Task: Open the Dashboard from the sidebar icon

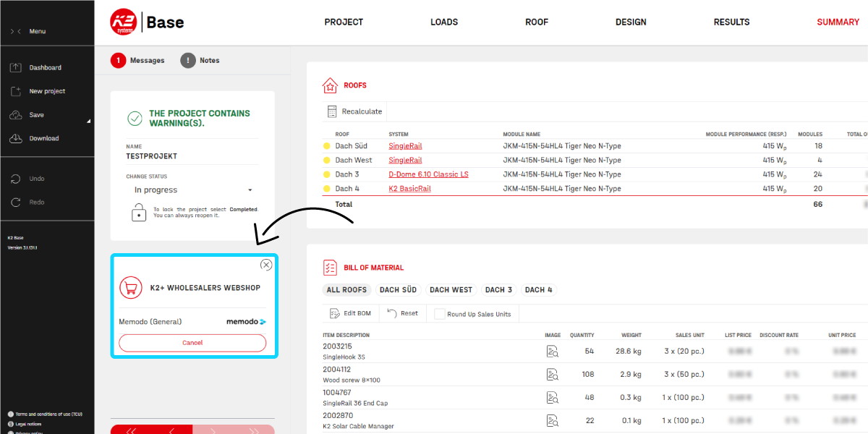Action: pos(16,67)
